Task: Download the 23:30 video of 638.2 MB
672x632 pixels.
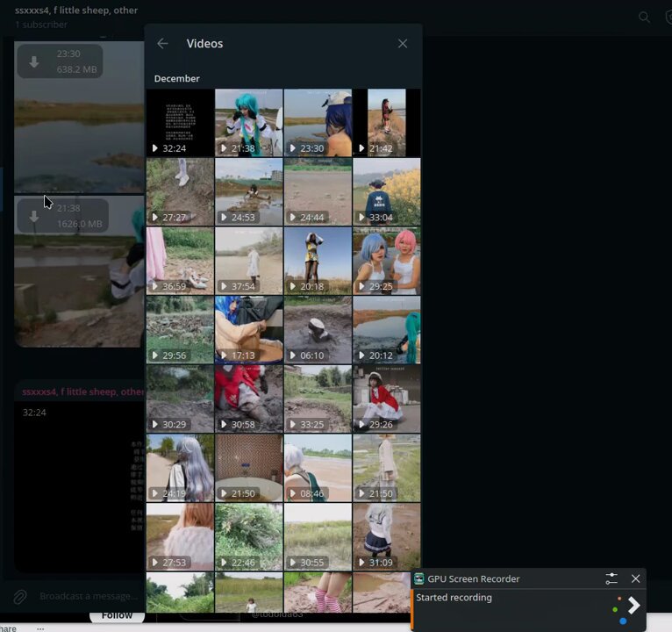Action: coord(34,61)
